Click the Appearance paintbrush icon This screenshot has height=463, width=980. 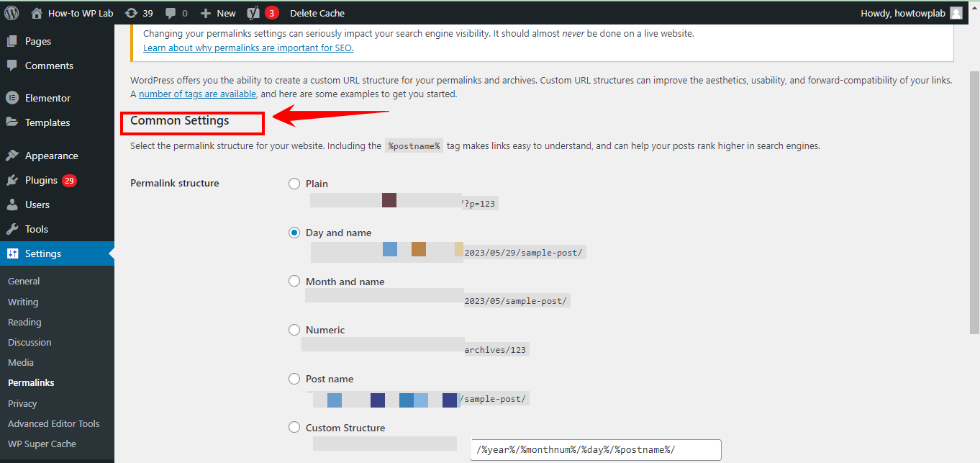[12, 156]
